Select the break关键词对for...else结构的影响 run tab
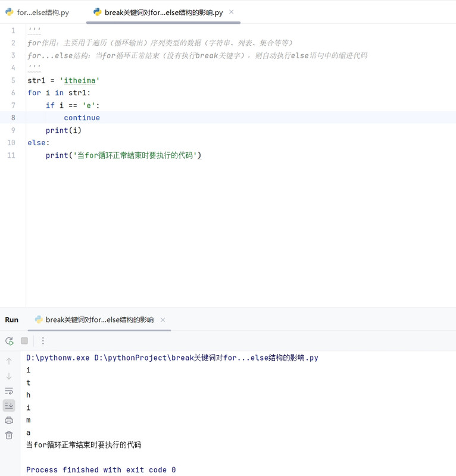 [x=99, y=320]
